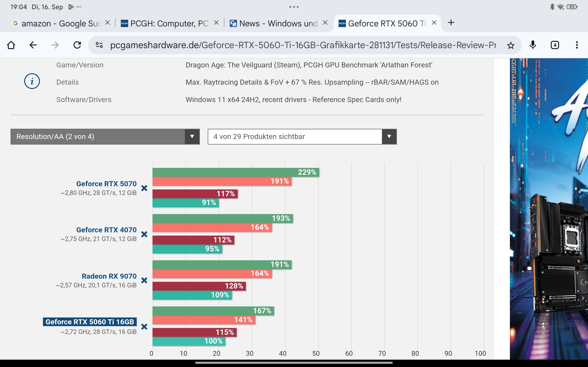Expand the Resolution/AA dropdown
Viewport: 588px width, 367px height.
pos(105,137)
